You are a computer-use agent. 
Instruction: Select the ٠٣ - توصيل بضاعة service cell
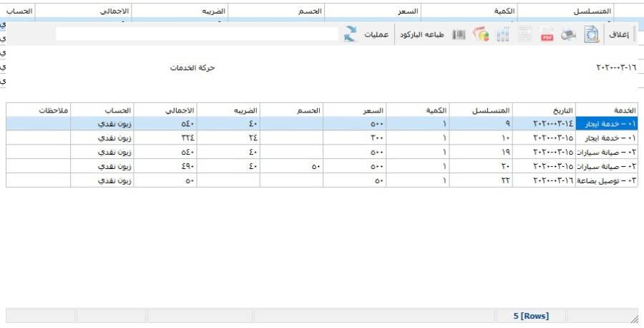coord(606,180)
